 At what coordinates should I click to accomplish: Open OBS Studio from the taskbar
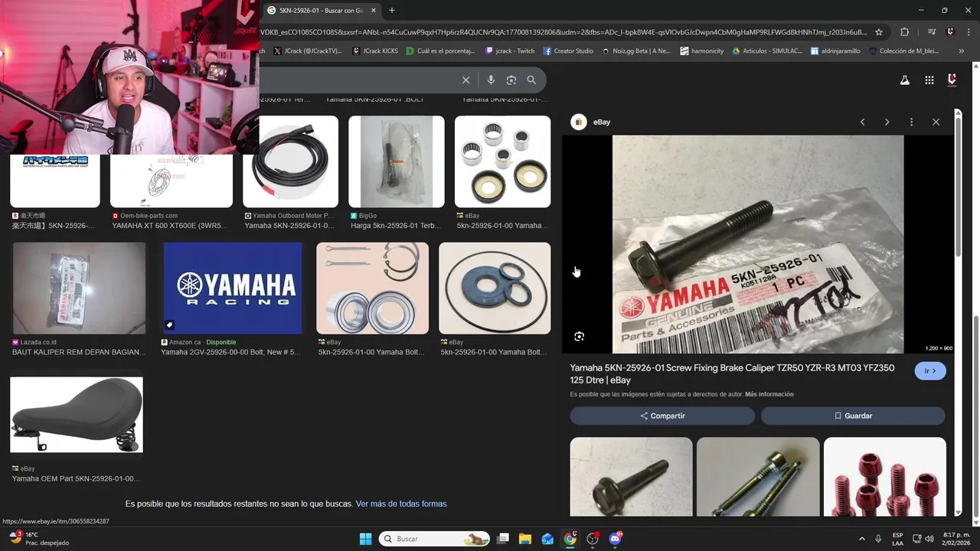593,539
